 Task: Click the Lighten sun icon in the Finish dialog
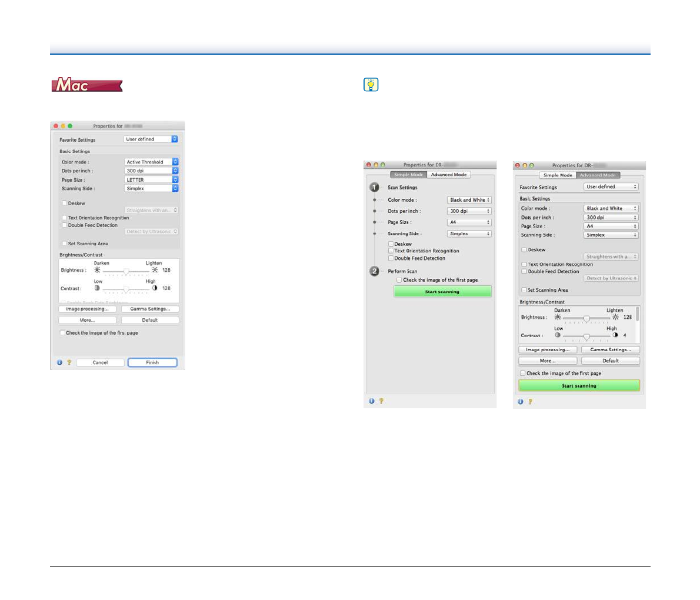click(155, 270)
